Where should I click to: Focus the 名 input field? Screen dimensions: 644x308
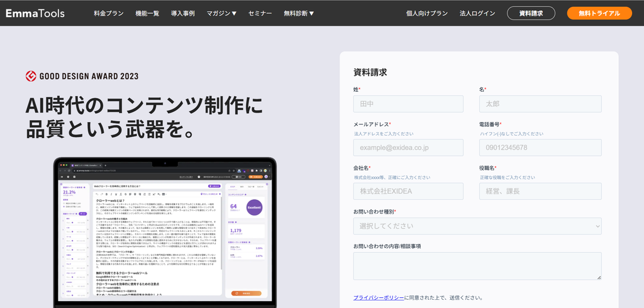(540, 104)
